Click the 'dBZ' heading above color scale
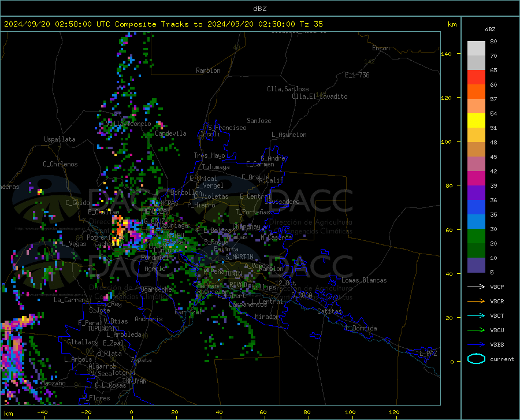Screen dimensions: 520x420 [x=490, y=29]
